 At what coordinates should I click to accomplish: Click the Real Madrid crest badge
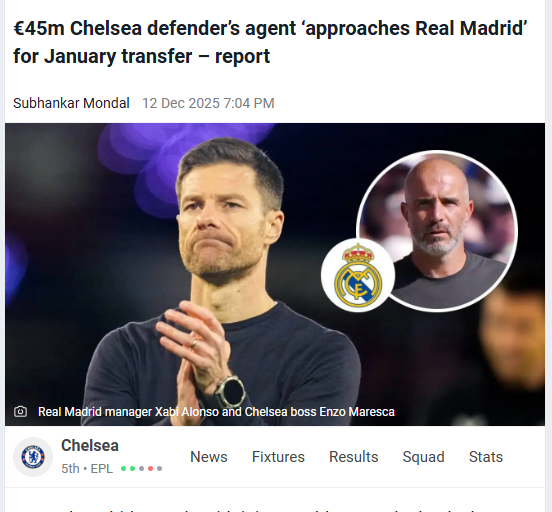coord(358,275)
